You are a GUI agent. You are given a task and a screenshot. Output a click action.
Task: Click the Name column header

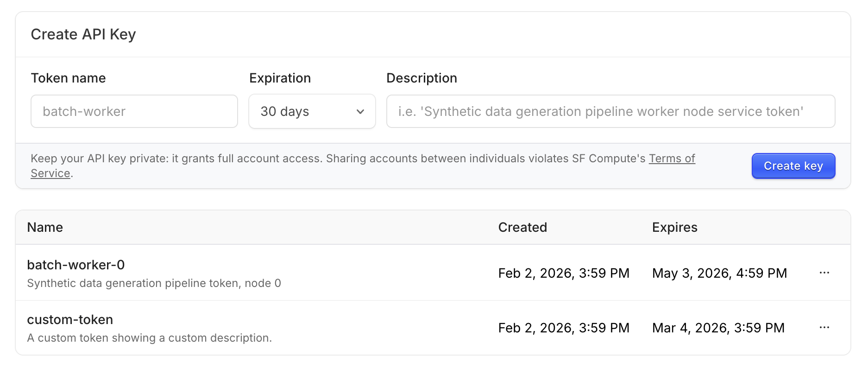click(x=45, y=228)
